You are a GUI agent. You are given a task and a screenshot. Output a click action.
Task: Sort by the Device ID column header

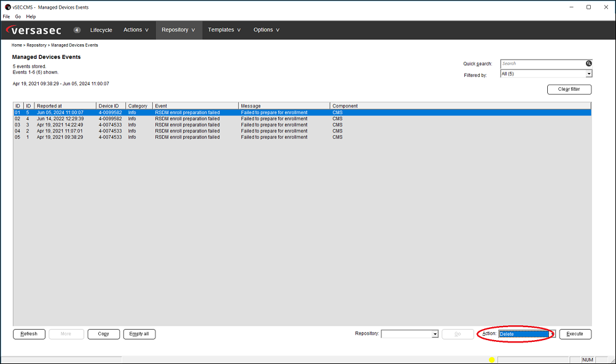point(111,106)
